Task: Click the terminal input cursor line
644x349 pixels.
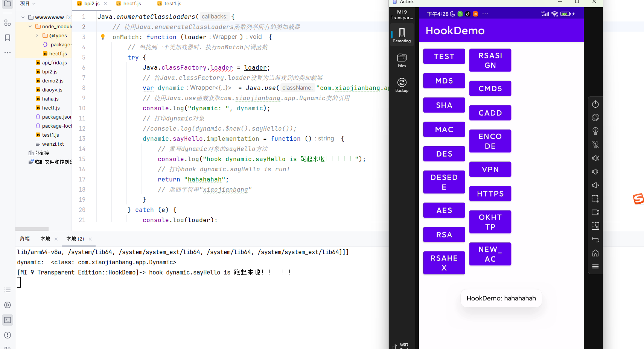Action: click(x=19, y=282)
